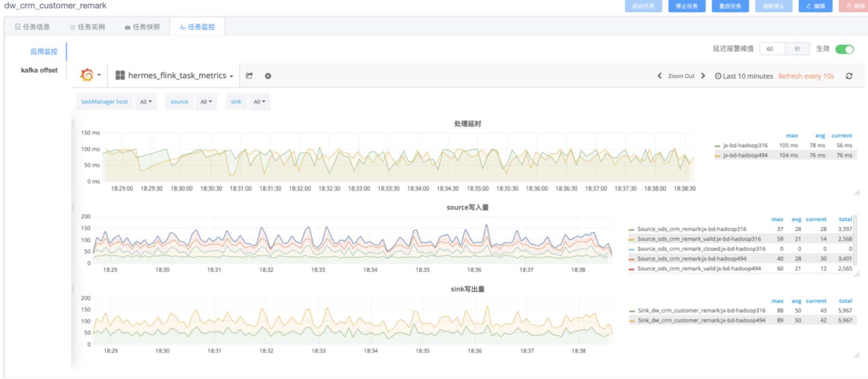This screenshot has height=379, width=868.
Task: Toggle the 生效 alert switch
Action: (x=845, y=49)
